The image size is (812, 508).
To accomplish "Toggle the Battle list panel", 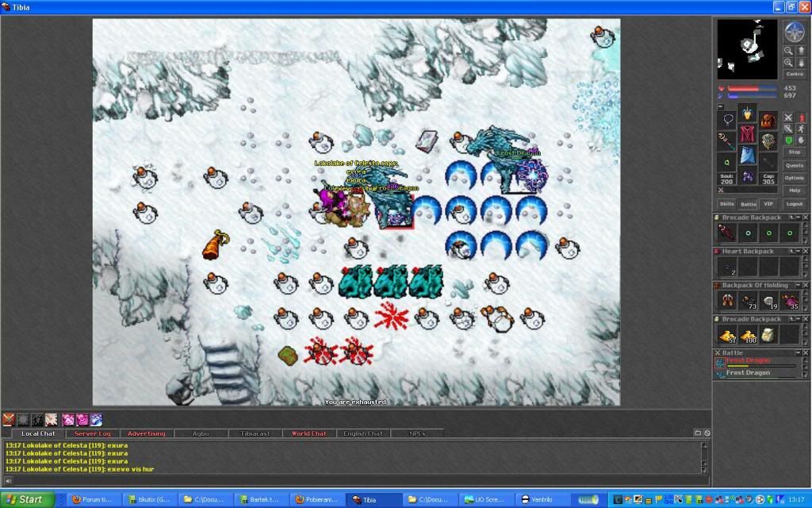I will [749, 204].
